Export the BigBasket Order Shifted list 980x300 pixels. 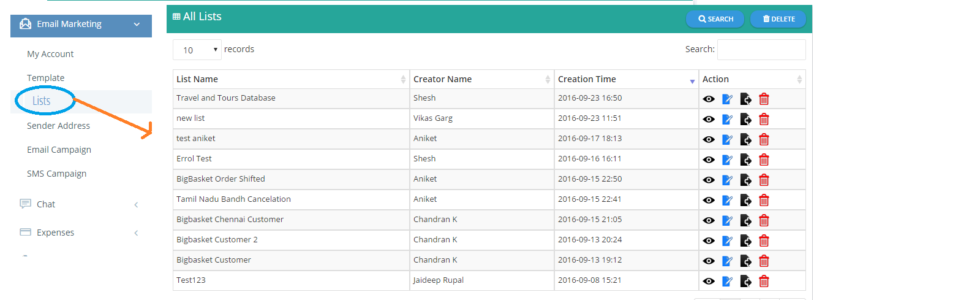point(745,180)
